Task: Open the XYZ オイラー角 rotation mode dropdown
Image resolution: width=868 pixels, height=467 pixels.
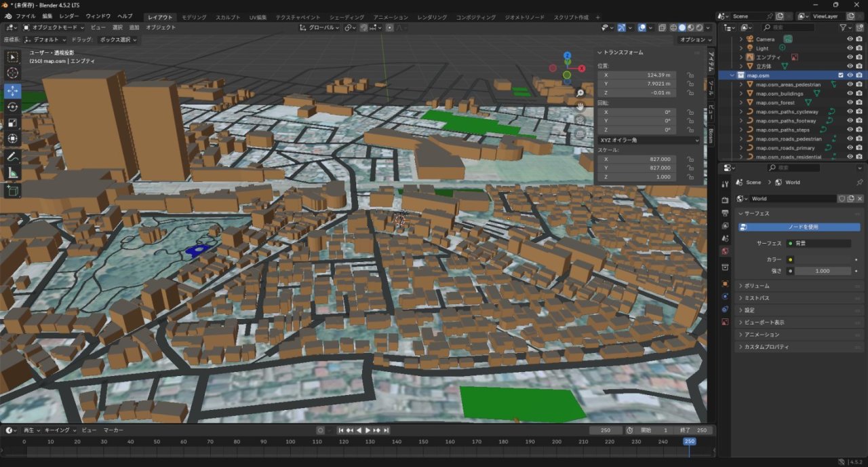Action: [649, 141]
